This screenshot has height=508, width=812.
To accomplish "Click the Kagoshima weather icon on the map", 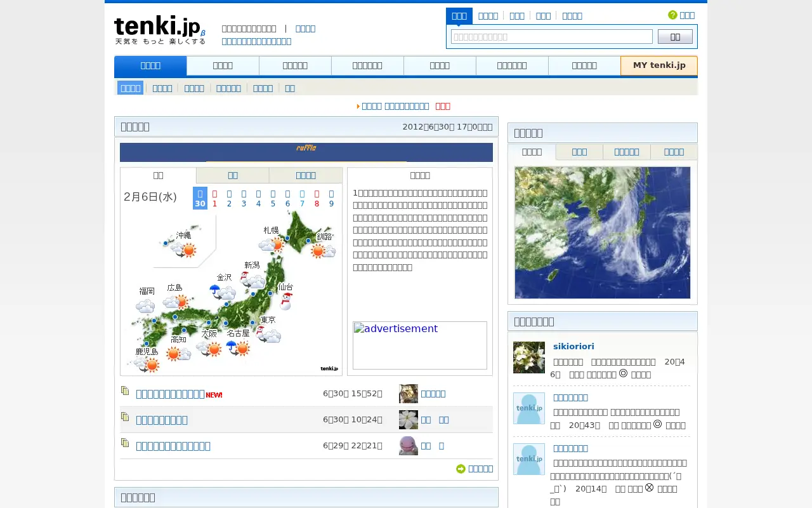I will tap(147, 364).
